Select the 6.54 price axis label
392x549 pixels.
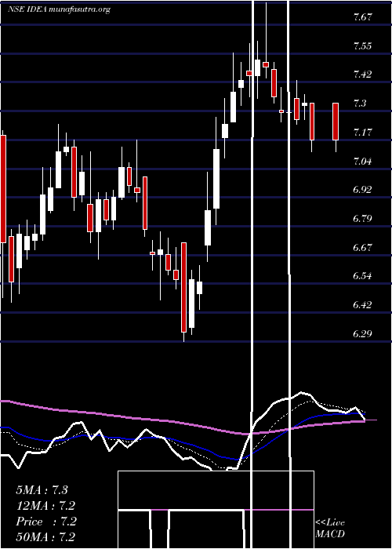pos(362,276)
